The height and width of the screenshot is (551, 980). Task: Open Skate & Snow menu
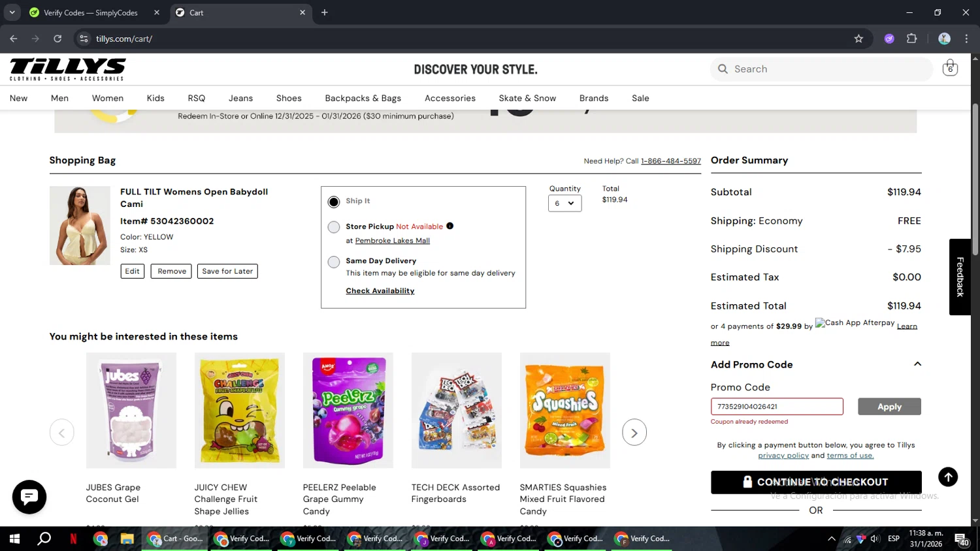coord(527,98)
